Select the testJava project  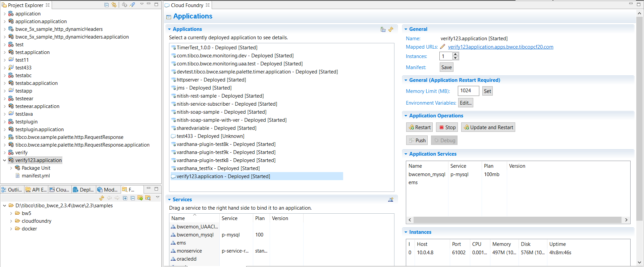(24, 114)
